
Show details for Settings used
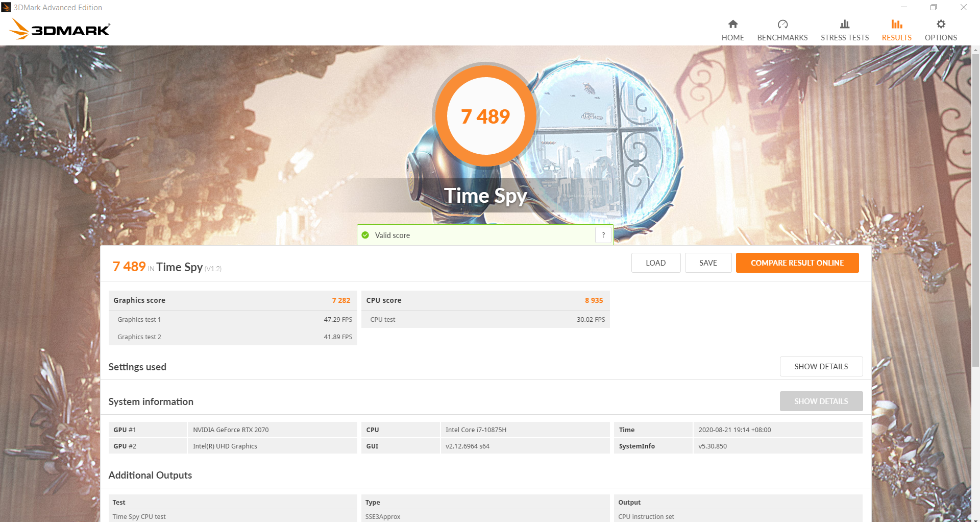click(821, 366)
